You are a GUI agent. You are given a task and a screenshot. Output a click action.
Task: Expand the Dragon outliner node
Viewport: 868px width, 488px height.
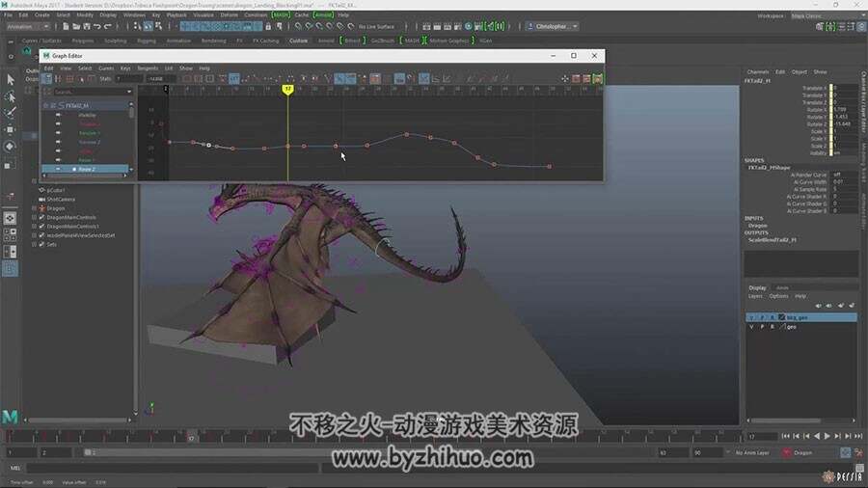(x=35, y=208)
